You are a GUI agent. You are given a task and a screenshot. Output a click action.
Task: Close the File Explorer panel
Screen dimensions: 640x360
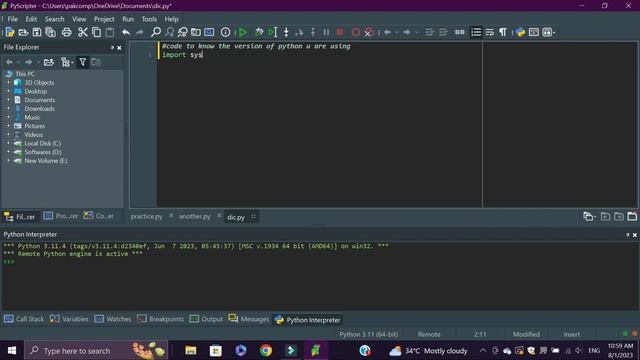tap(119, 48)
